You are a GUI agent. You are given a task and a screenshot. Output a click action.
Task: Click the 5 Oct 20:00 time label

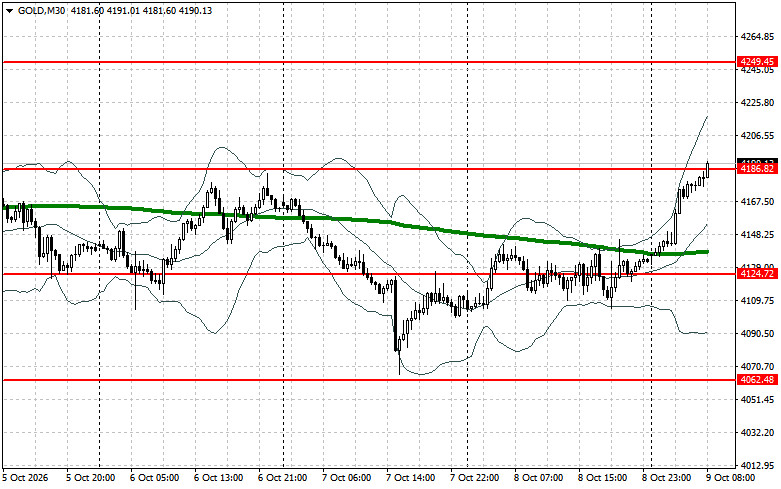91,478
